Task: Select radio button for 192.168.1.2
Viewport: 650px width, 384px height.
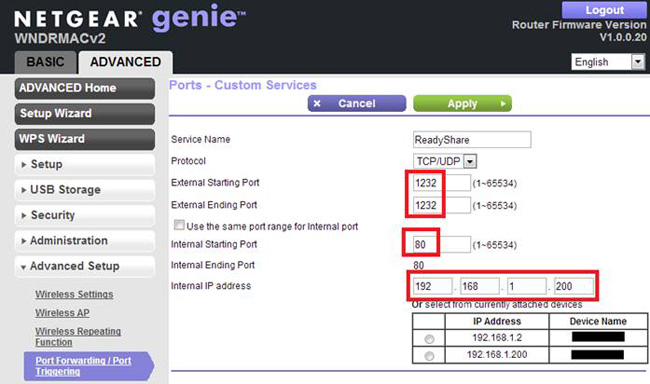Action: [429, 339]
